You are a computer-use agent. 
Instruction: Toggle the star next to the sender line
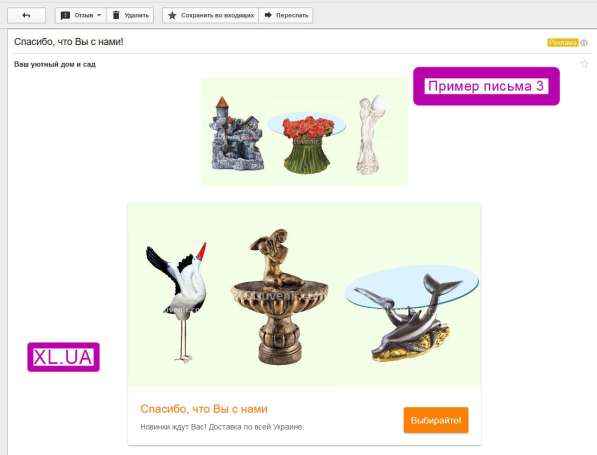[584, 64]
